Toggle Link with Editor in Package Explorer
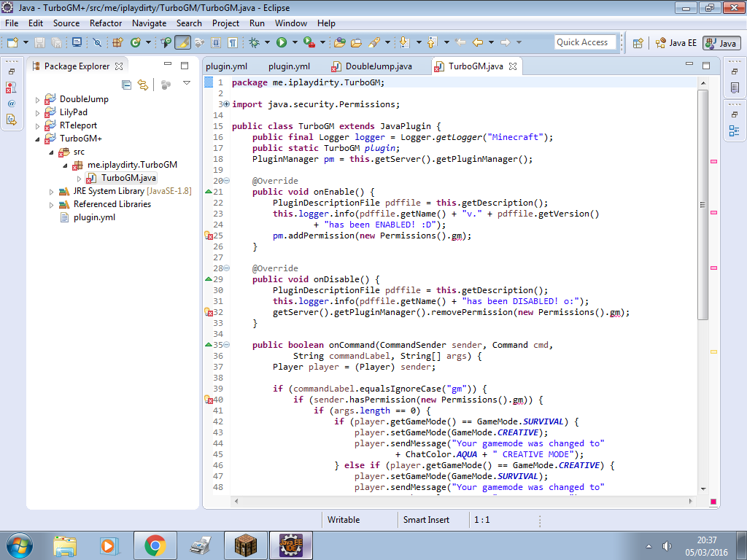Image resolution: width=747 pixels, height=560 pixels. [143, 85]
